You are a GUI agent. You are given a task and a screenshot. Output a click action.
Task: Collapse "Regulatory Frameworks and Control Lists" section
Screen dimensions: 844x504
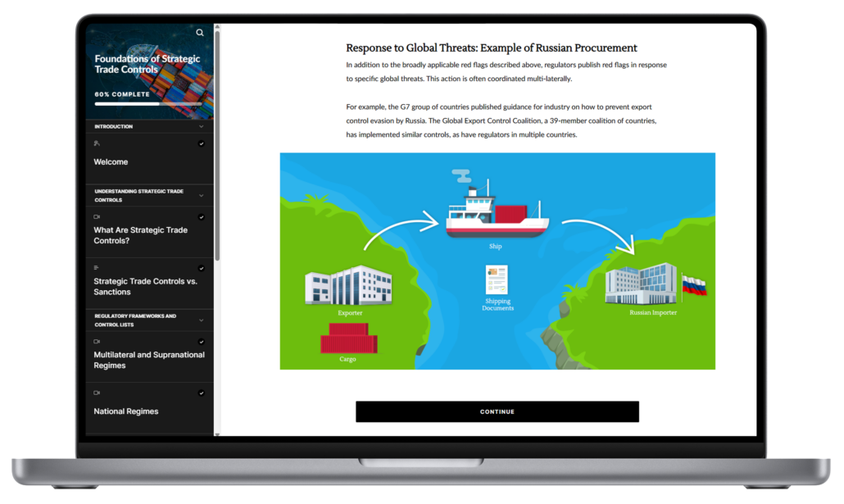tap(202, 319)
